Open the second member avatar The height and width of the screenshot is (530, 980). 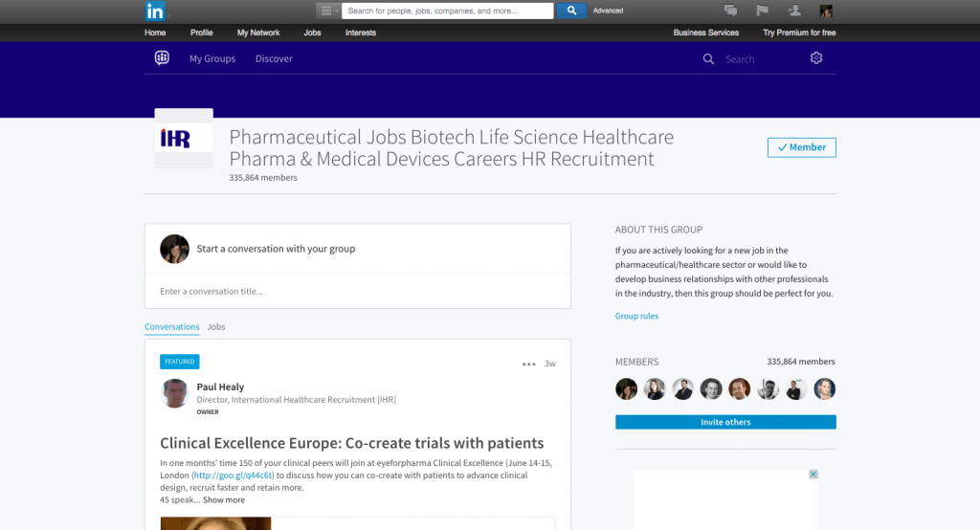pos(655,388)
